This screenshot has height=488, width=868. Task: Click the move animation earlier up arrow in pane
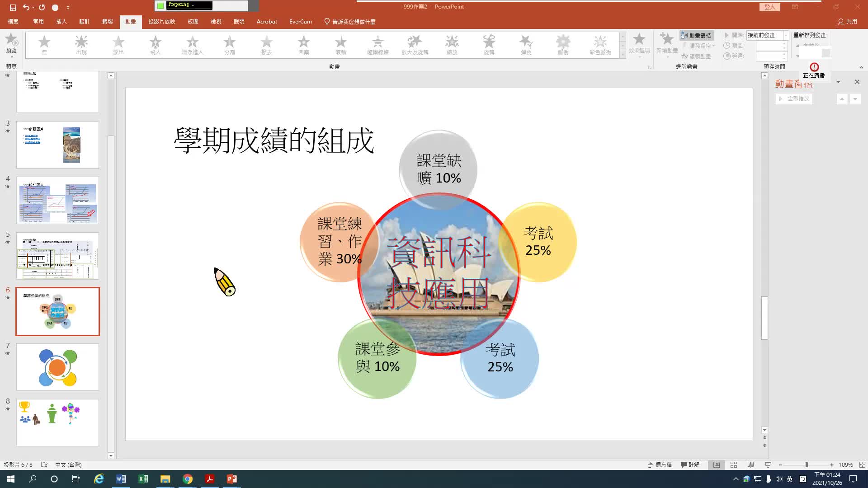pyautogui.click(x=842, y=99)
